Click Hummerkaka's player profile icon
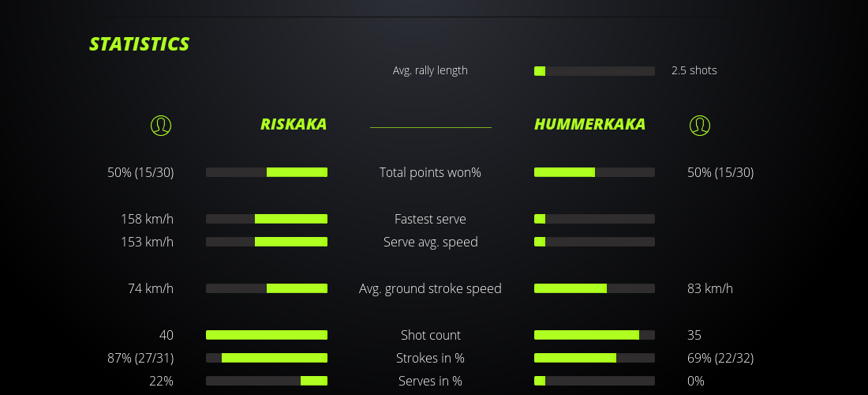 (700, 125)
